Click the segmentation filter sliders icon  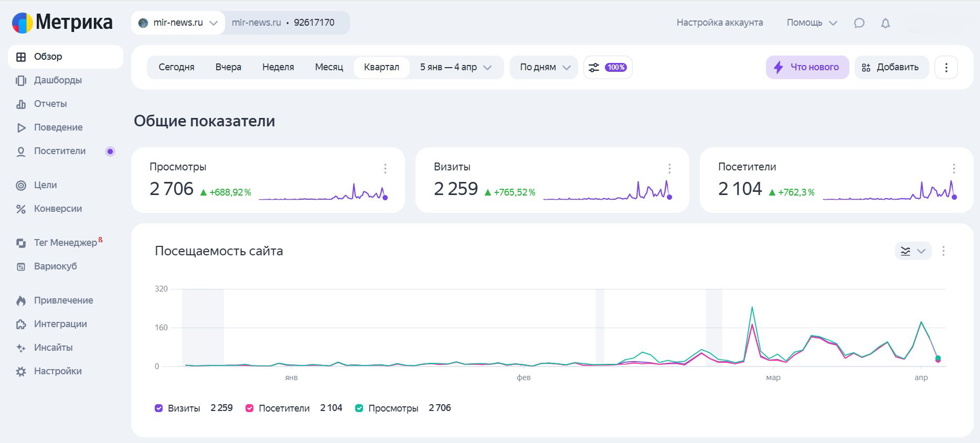pyautogui.click(x=594, y=68)
